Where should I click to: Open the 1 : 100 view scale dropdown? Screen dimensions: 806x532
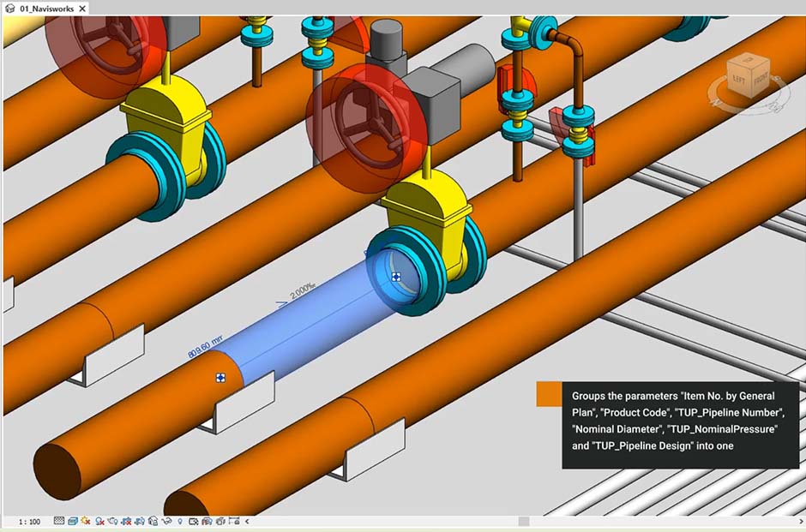(x=28, y=521)
